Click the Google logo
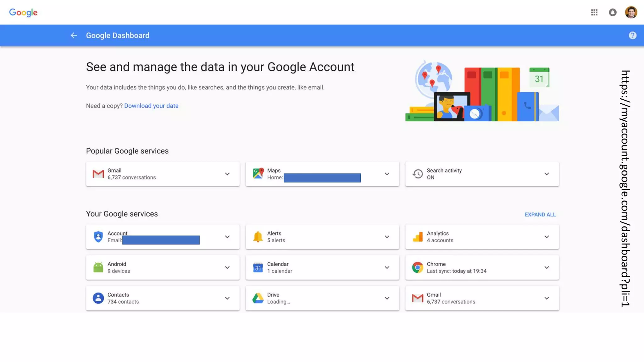The image size is (644, 362). pos(23,13)
